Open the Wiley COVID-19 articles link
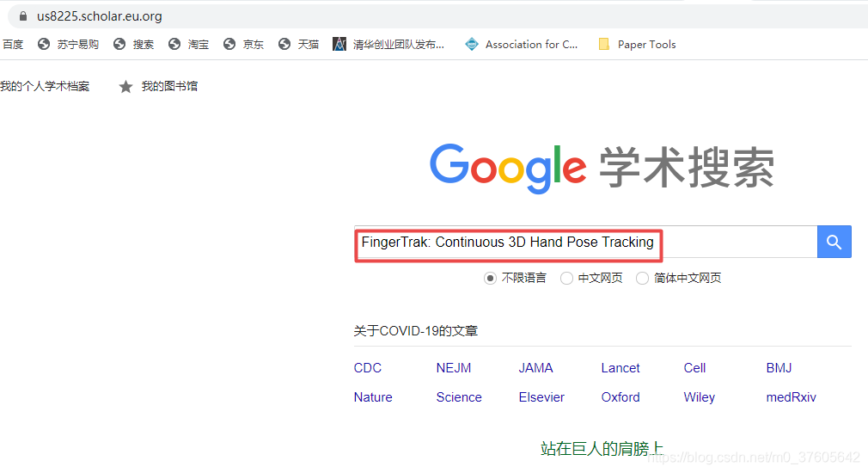Screen dimensions: 868x473 (x=700, y=397)
